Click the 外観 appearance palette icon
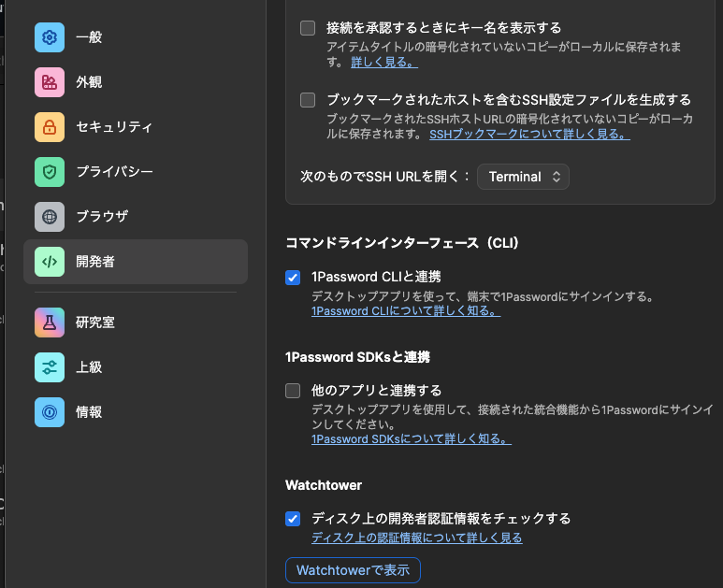Screen dimensions: 723x588 50,82
